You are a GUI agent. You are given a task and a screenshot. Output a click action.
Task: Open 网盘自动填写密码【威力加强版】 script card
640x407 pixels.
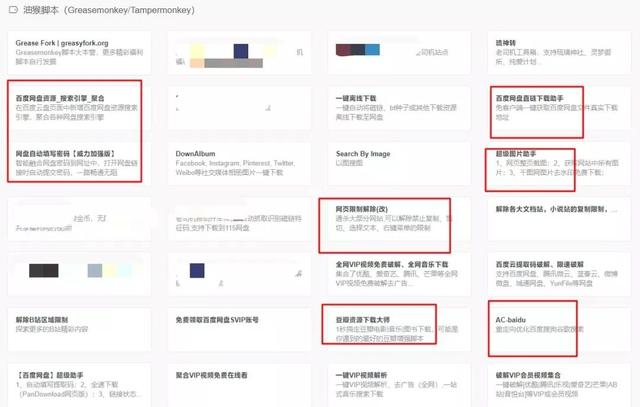(x=79, y=163)
